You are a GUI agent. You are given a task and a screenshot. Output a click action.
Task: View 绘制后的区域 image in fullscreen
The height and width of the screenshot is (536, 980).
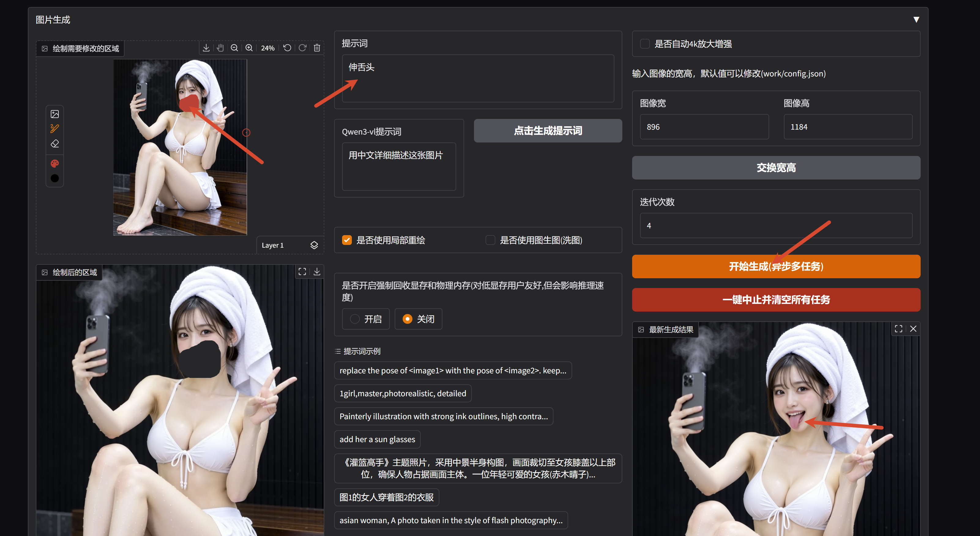point(303,272)
